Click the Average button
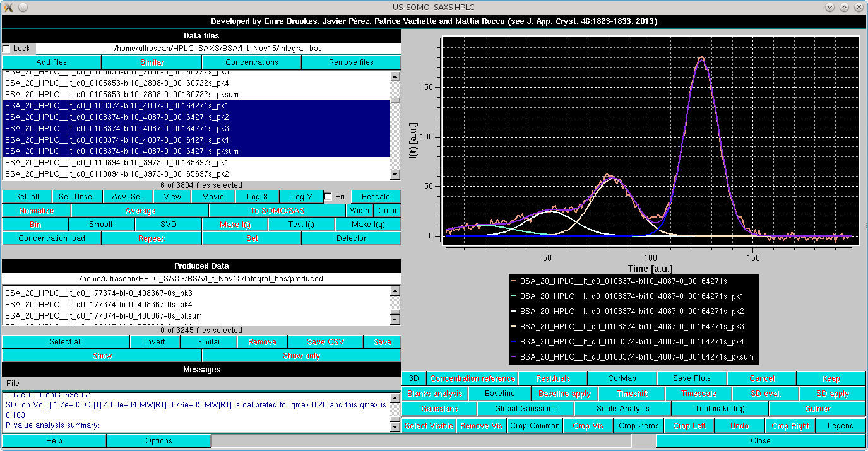Image resolution: width=868 pixels, height=451 pixels. [140, 211]
